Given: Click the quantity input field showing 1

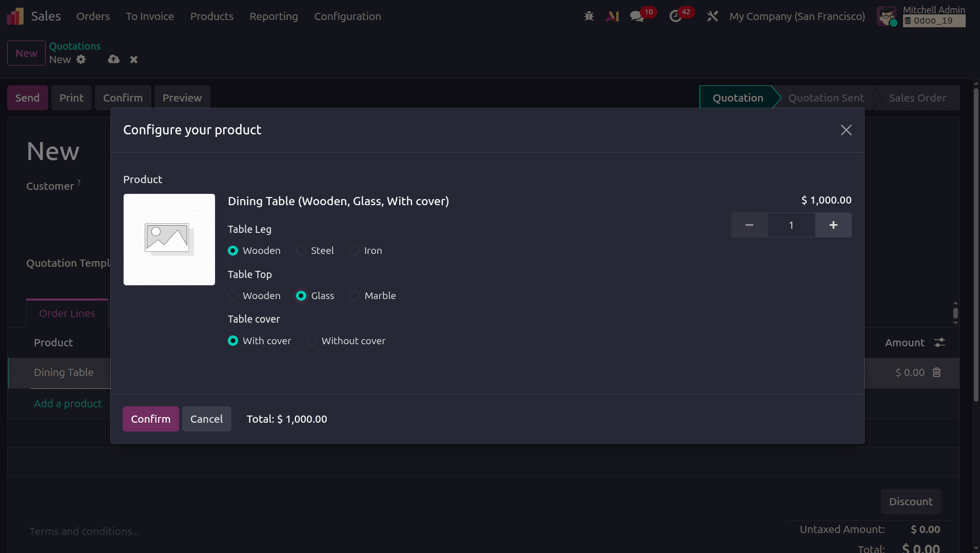Looking at the screenshot, I should [791, 225].
